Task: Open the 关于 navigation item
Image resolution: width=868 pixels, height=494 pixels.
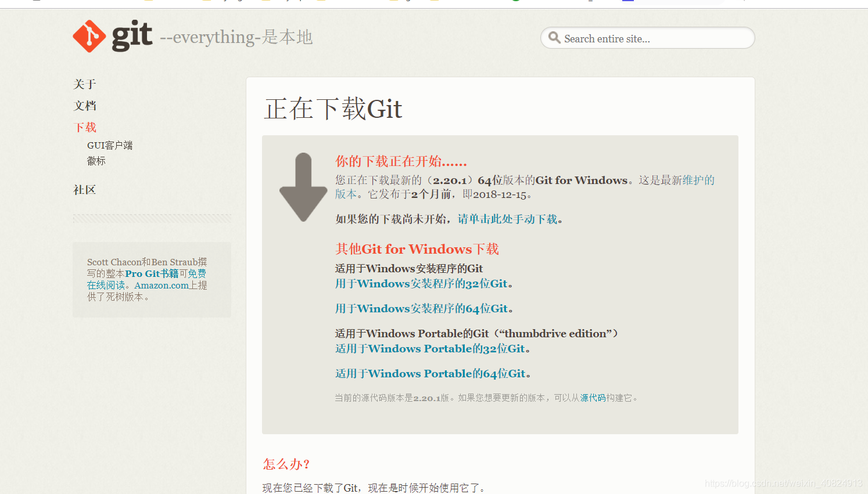Action: (85, 84)
